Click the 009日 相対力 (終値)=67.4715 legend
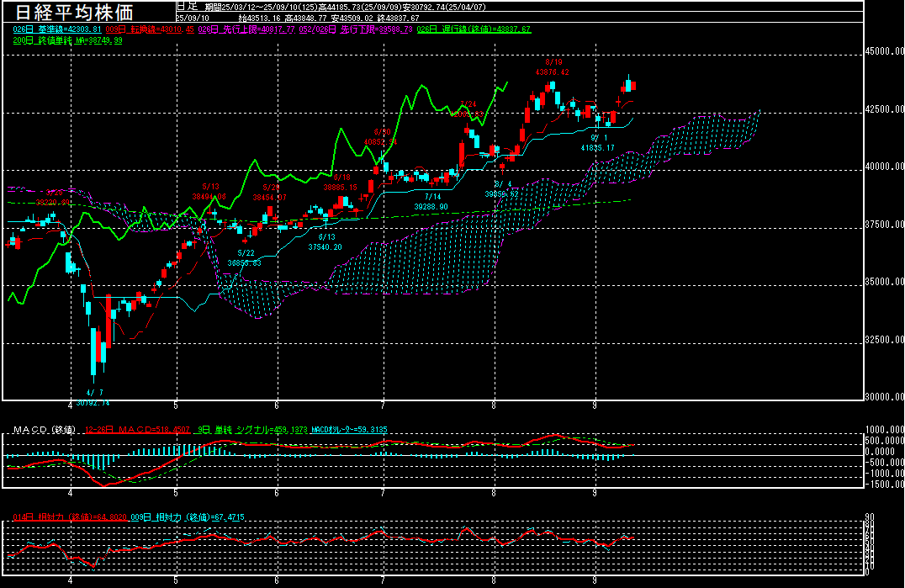The width and height of the screenshot is (905, 588). tap(188, 517)
